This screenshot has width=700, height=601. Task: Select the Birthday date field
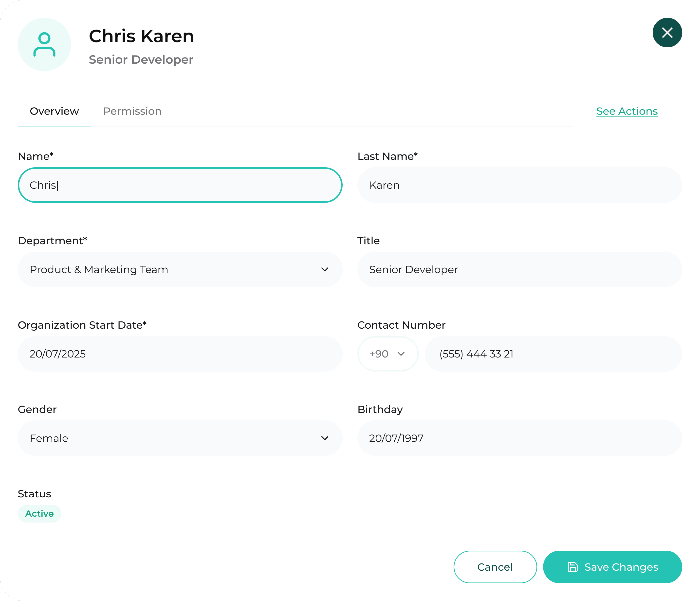coord(519,438)
